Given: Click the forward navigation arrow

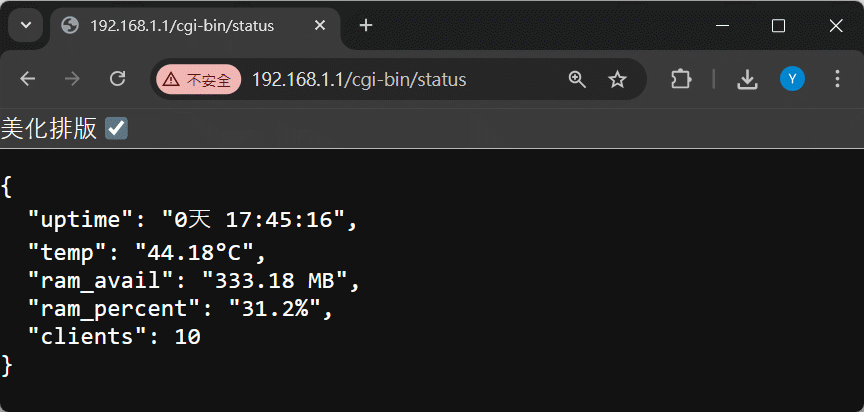Looking at the screenshot, I should point(72,79).
